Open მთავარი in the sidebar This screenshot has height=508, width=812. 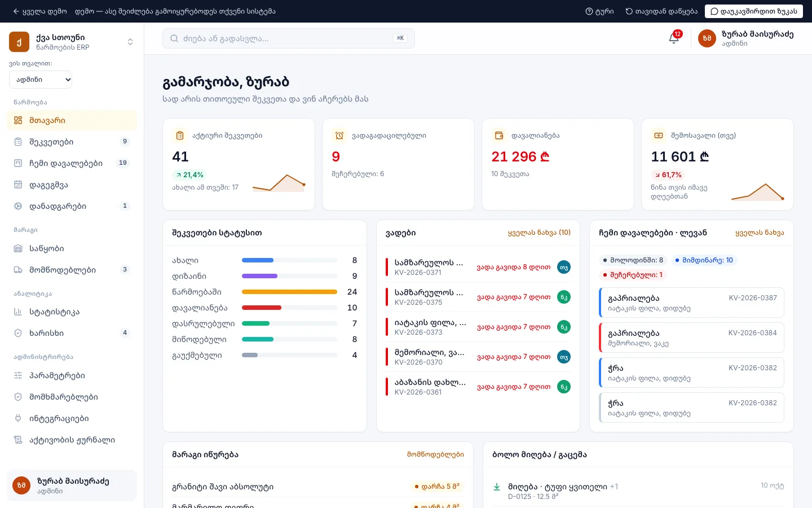tap(72, 120)
